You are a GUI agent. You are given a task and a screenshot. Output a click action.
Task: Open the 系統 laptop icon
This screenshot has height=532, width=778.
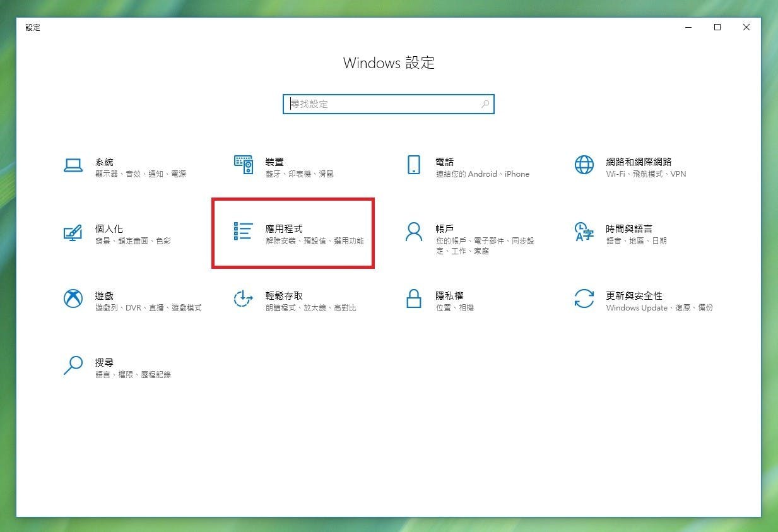(73, 165)
